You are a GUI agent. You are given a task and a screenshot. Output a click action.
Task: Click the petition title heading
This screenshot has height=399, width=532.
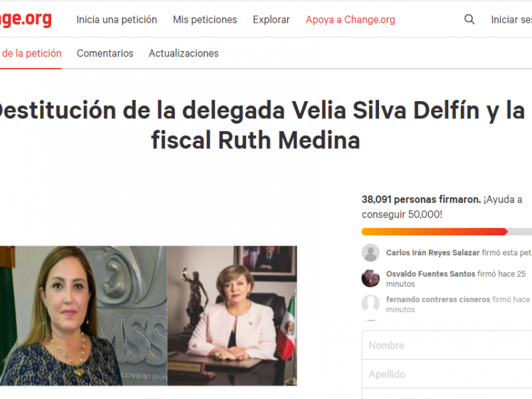click(261, 125)
